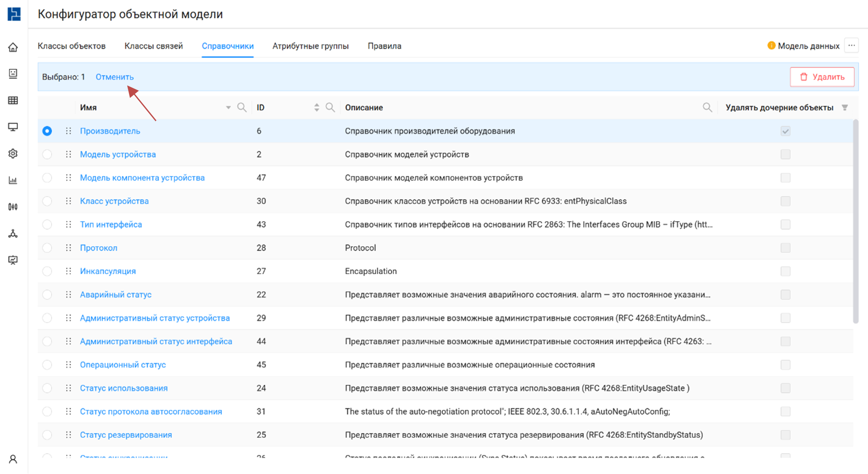This screenshot has width=868, height=474.
Task: Open filter for Удалять дочерние объекты column
Action: click(845, 108)
